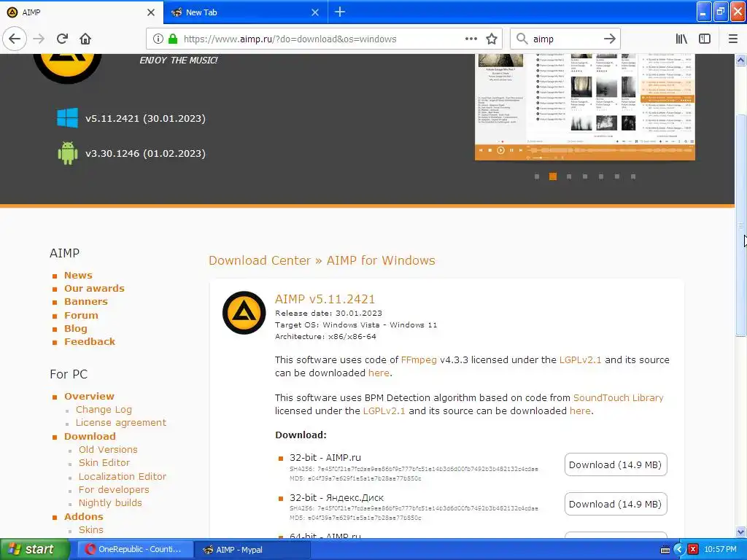Screen dimensions: 747x560
Task: Click the page scrollbar down arrow
Action: tap(741, 532)
